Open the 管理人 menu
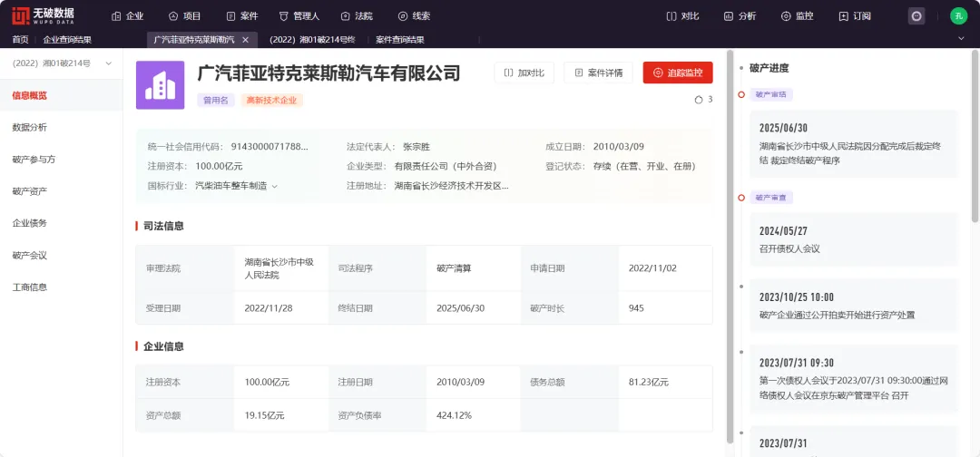Screen dimensions: 980x457 pyautogui.click(x=299, y=16)
